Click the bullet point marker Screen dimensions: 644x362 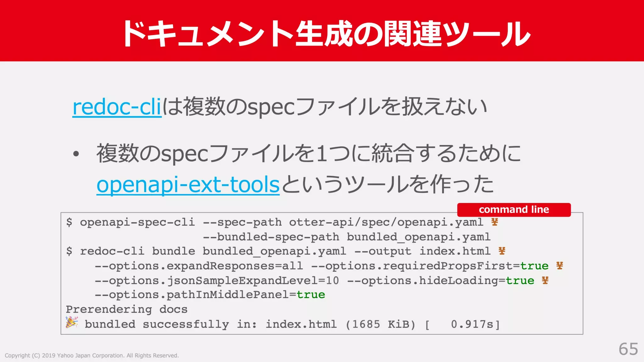[x=76, y=154]
